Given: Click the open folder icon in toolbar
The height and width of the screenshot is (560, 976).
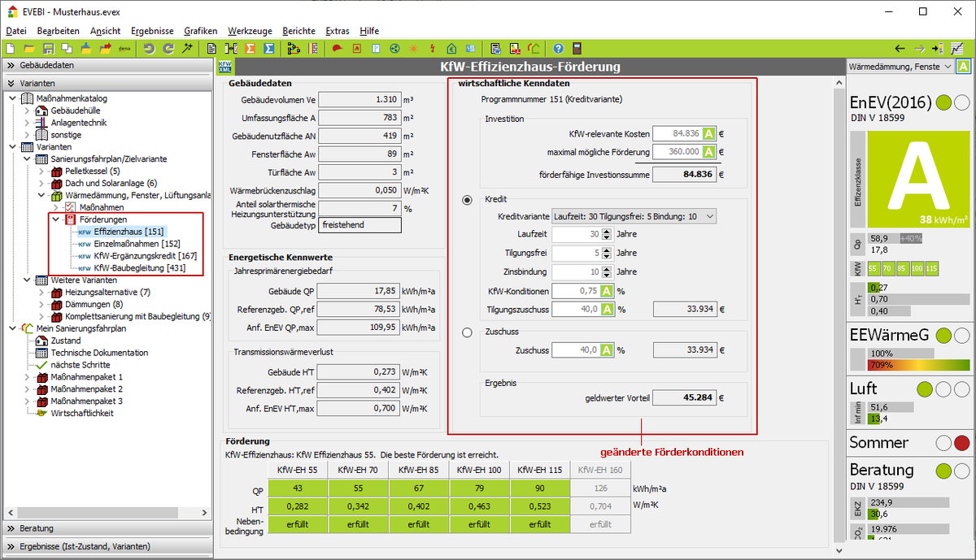Looking at the screenshot, I should pos(29,49).
